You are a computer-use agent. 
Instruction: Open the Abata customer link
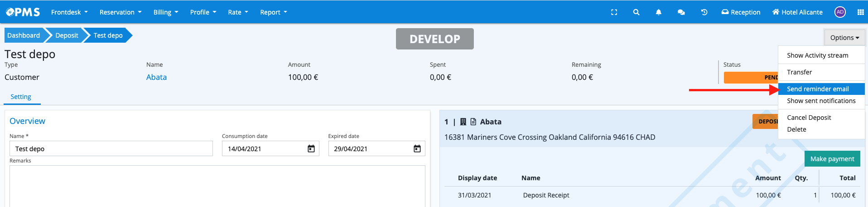(x=156, y=77)
